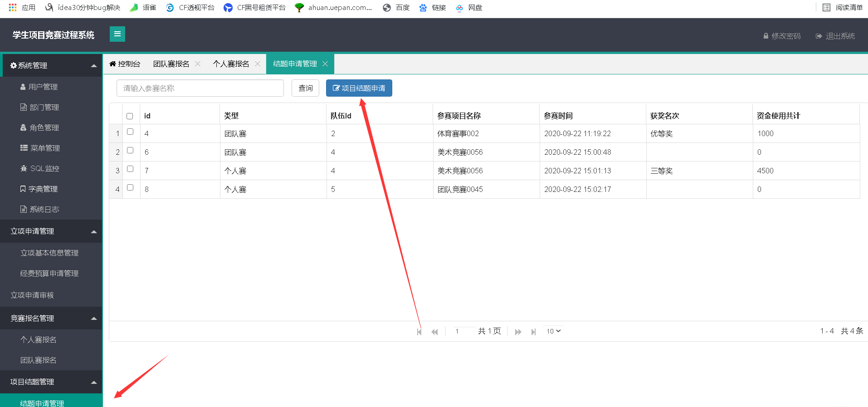
Task: Click the 学生项目竞赛过程系统 title
Action: [x=54, y=35]
